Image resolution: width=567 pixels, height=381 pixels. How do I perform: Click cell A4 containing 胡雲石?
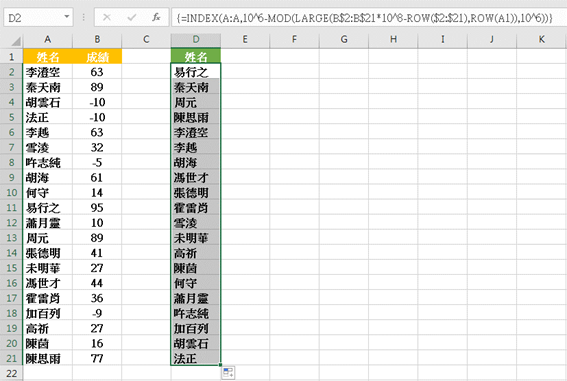(48, 102)
